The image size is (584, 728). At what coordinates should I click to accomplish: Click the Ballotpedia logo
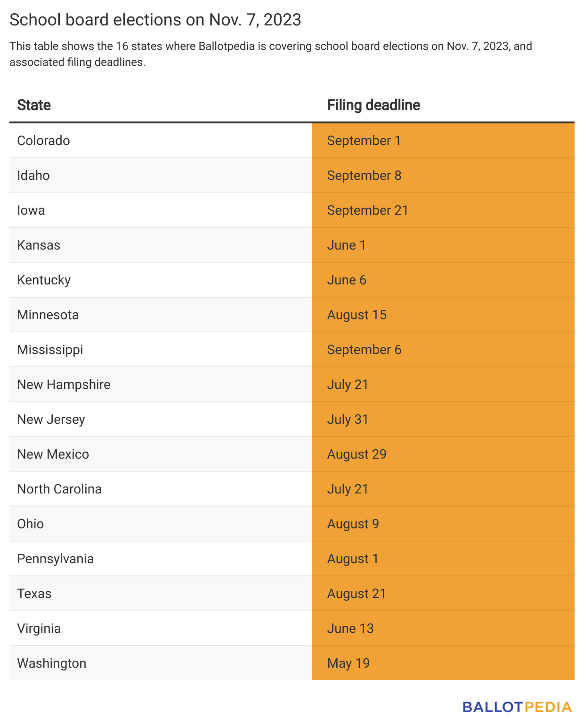point(517,707)
